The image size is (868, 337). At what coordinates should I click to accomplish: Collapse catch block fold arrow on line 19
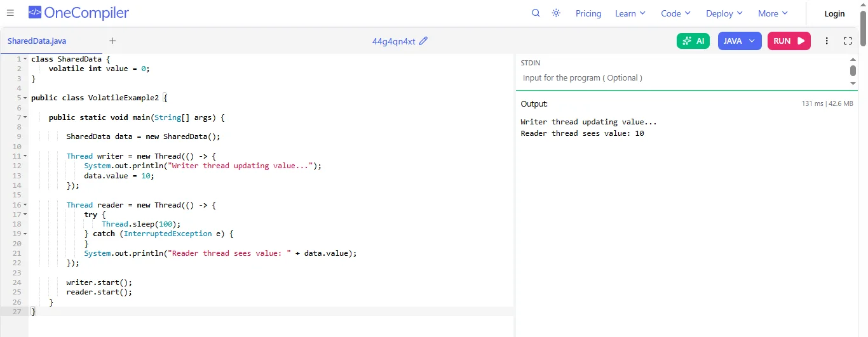(x=25, y=234)
